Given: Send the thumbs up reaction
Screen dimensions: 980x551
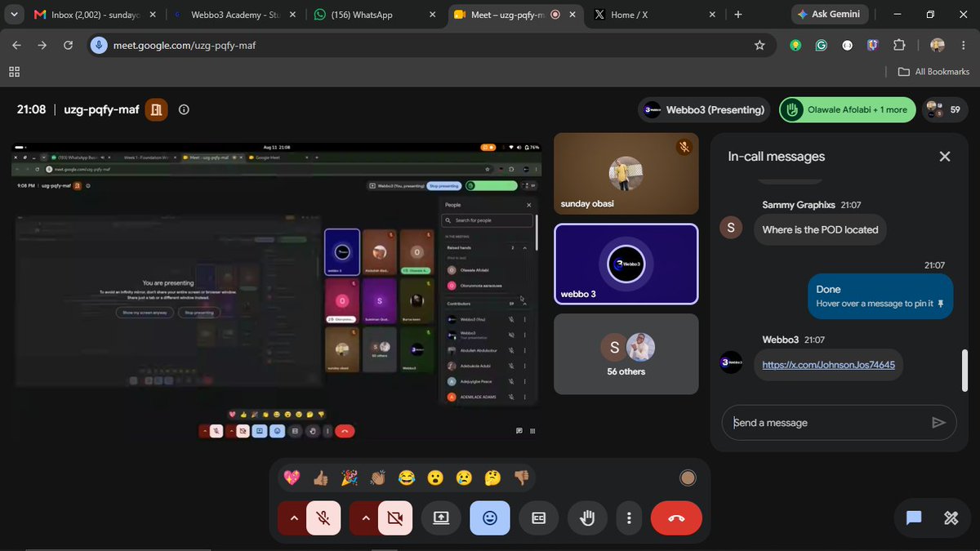Looking at the screenshot, I should (320, 478).
